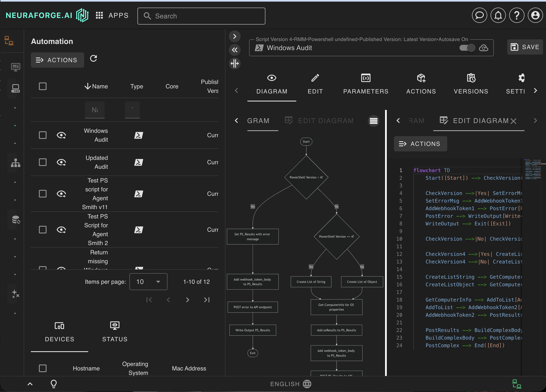The image size is (546, 392).
Task: Open the notifications bell
Action: 498,15
